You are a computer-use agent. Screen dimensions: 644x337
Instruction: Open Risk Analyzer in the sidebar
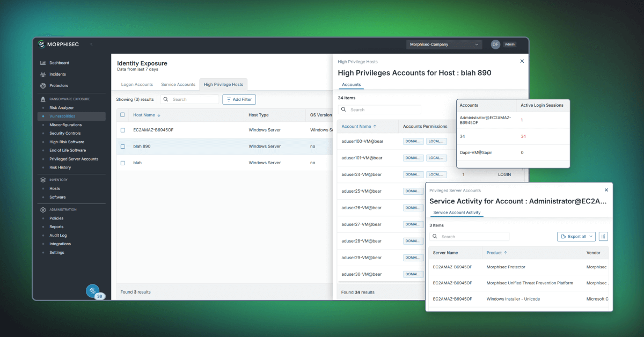[62, 108]
